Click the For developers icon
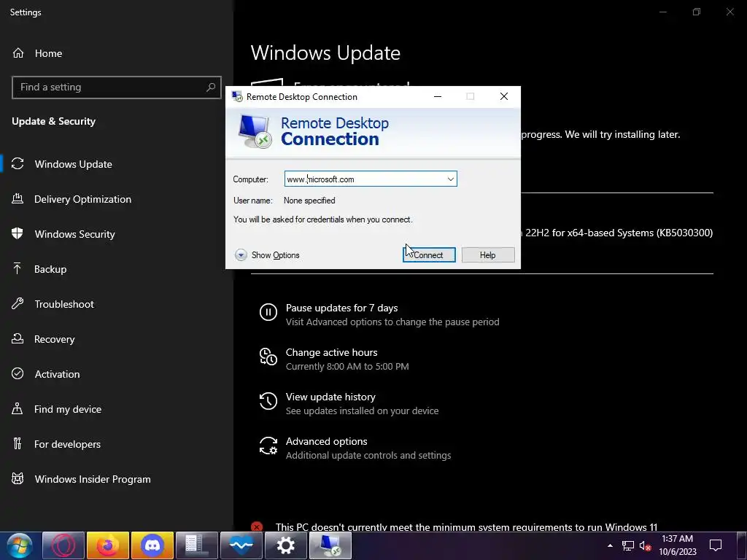The image size is (747, 560). [18, 443]
